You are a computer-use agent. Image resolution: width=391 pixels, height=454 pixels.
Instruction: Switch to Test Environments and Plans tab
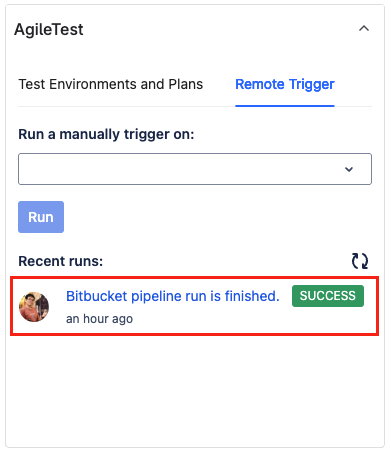(111, 84)
